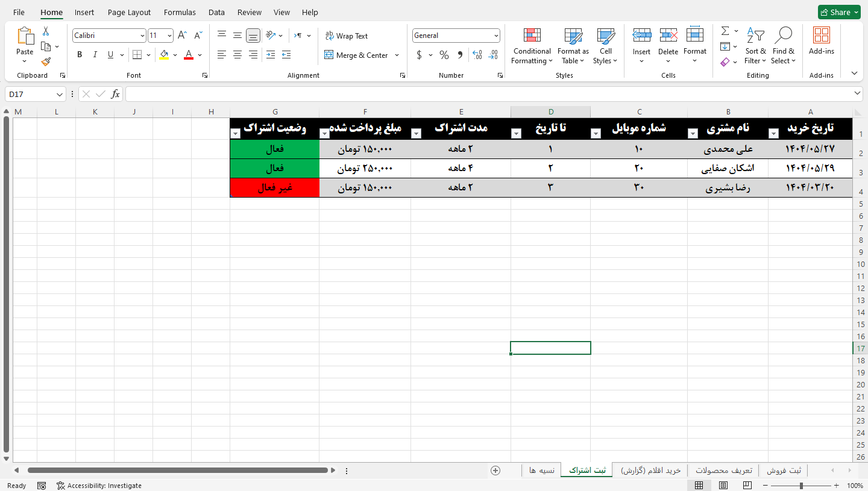Click the Decrease Indent icon

pos(270,55)
